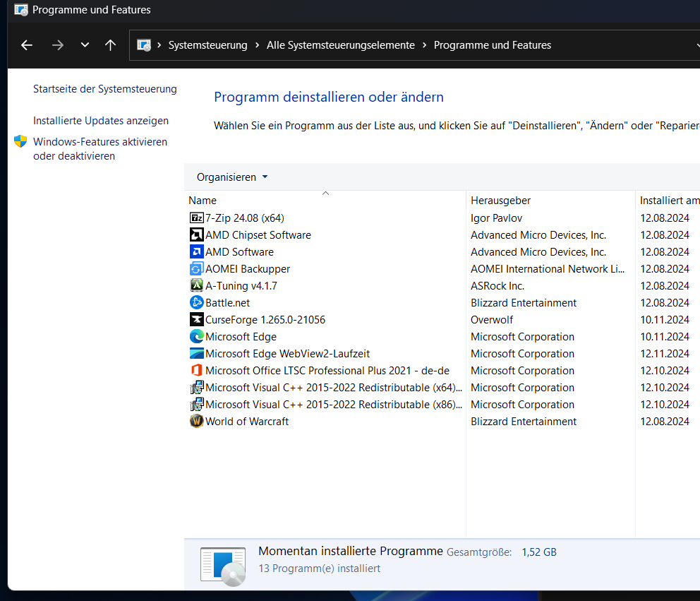Select World of Warcraft program name
The image size is (700, 601).
(x=247, y=422)
